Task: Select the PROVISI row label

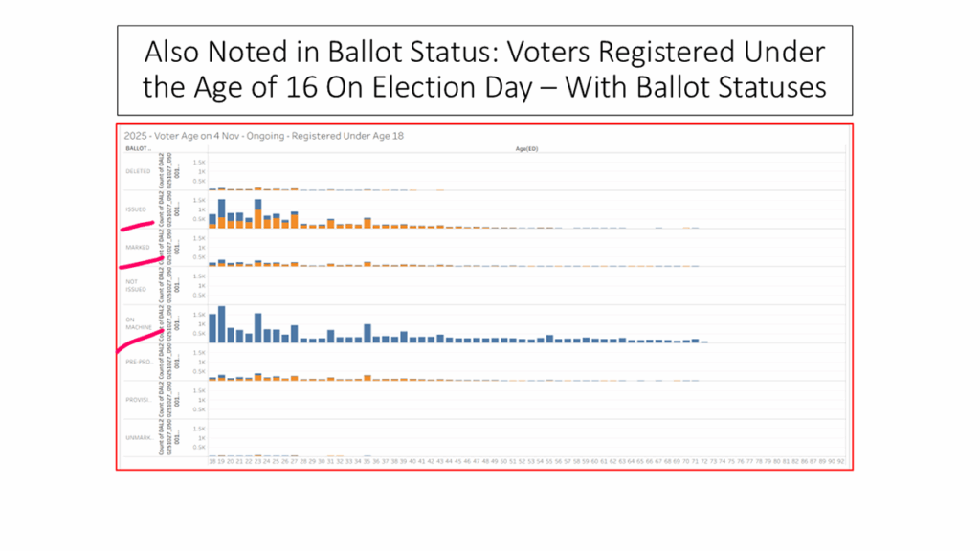Action: pos(137,400)
